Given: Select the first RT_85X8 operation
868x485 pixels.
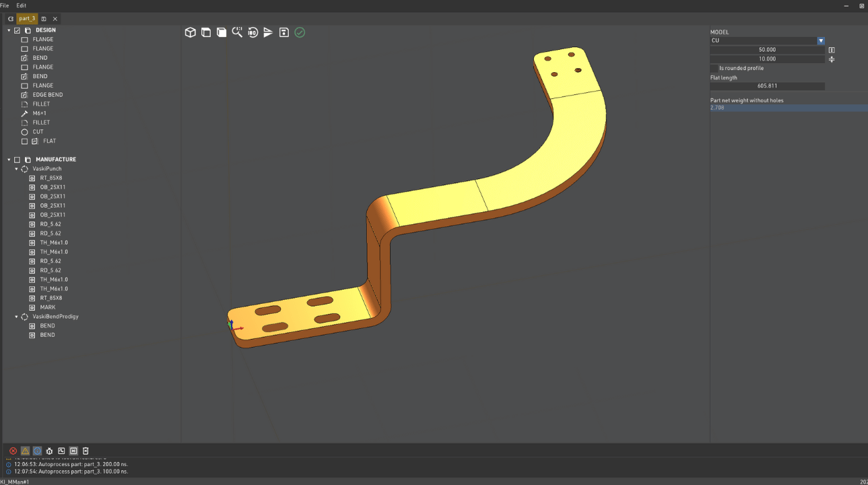Looking at the screenshot, I should [x=51, y=178].
